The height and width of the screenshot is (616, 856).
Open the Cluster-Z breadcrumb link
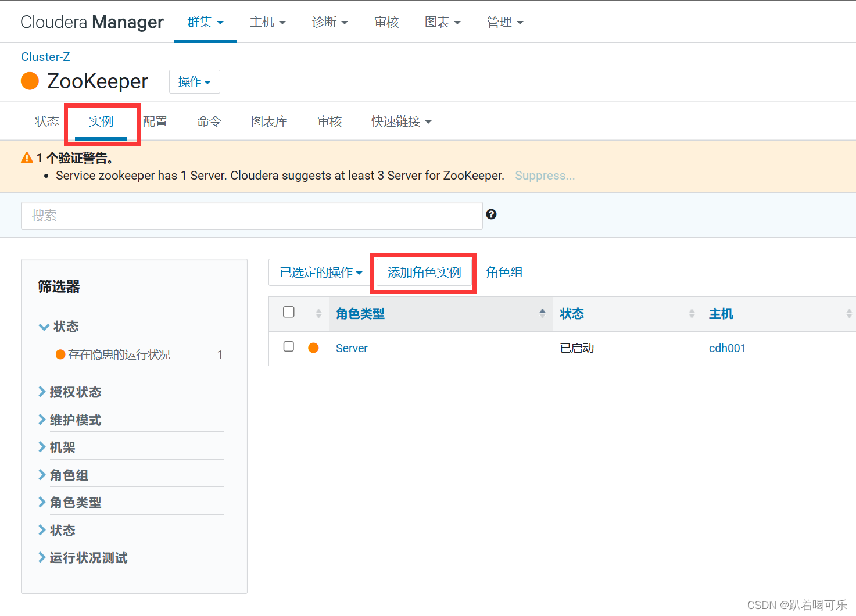pyautogui.click(x=45, y=57)
